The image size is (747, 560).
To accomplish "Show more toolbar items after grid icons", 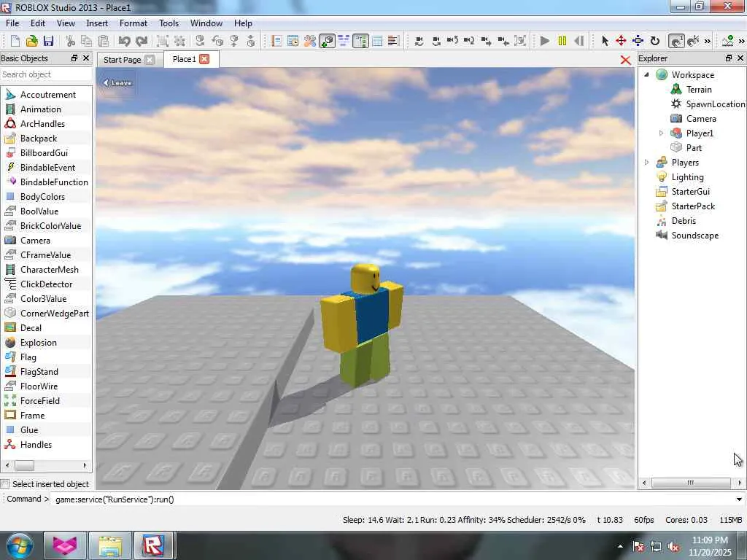I will pos(708,42).
